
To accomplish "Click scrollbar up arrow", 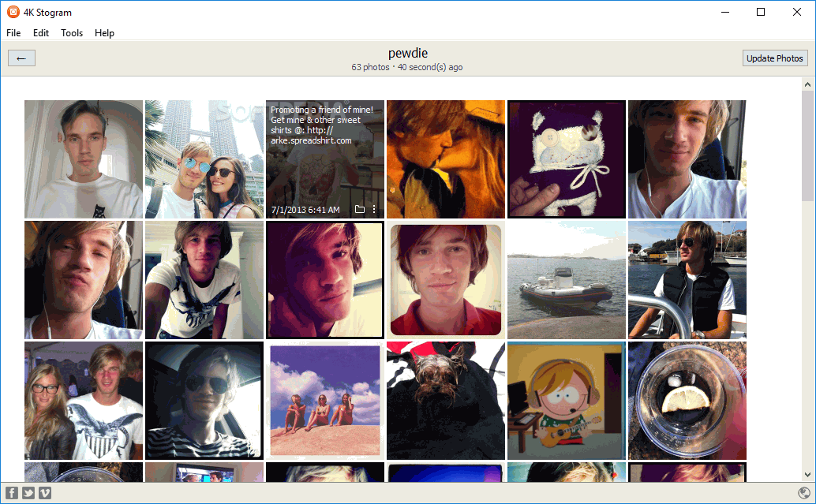I will 807,84.
